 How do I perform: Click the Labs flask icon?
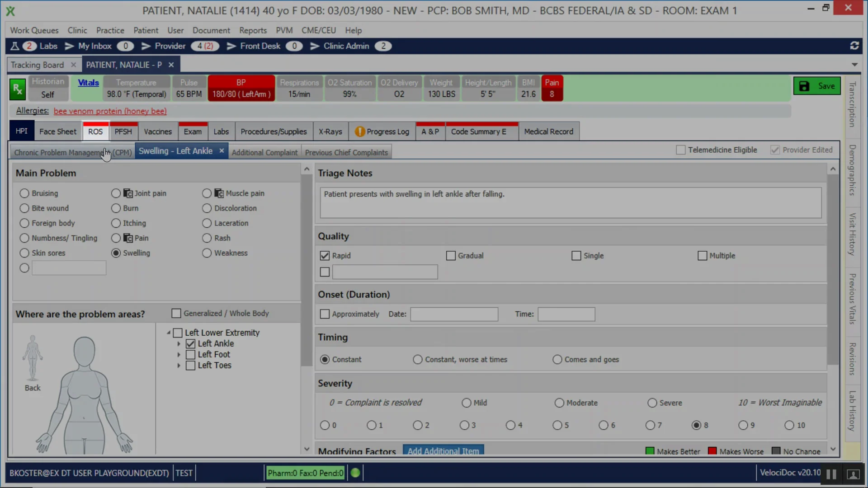click(x=14, y=46)
